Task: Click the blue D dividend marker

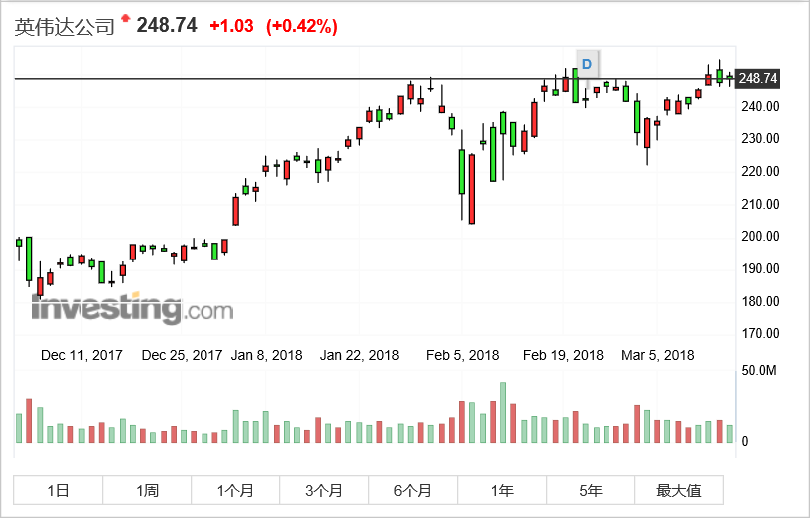Action: click(587, 64)
